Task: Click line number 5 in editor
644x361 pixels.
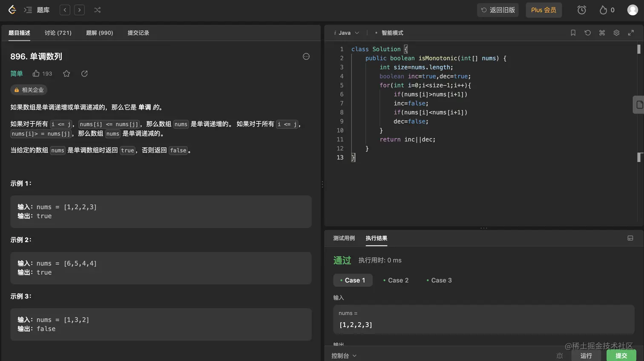Action: click(x=342, y=85)
